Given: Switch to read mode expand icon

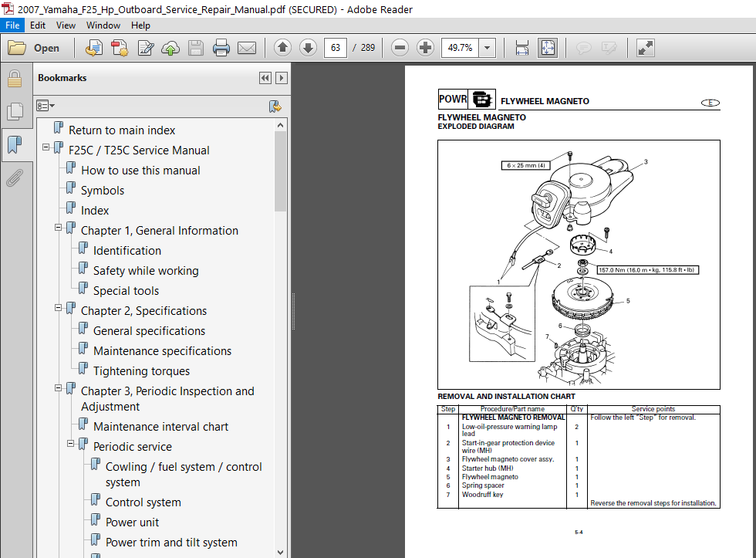Looking at the screenshot, I should [x=646, y=48].
